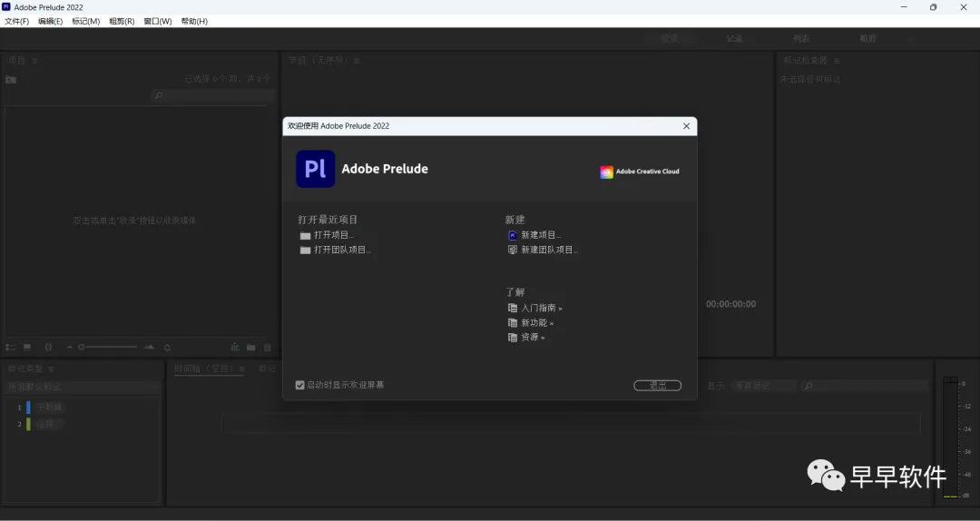Expand the all default markers dropdown
Screen dimensions: 980x521
[x=82, y=388]
